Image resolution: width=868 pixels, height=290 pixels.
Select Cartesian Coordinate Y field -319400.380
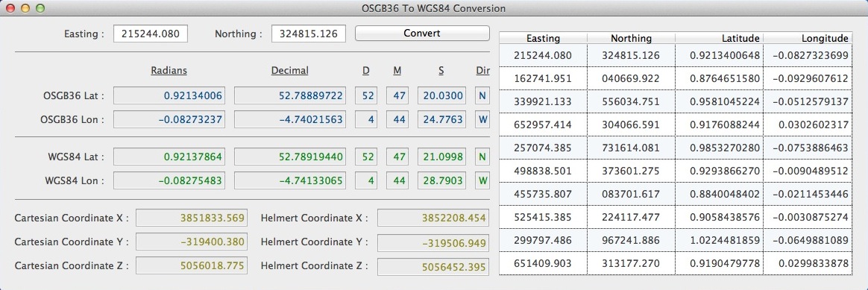pyautogui.click(x=192, y=242)
